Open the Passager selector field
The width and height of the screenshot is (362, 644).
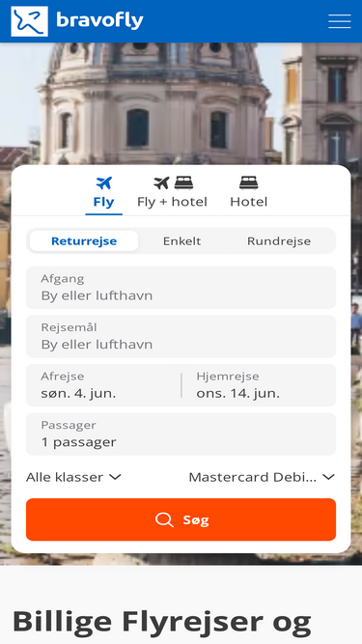[x=181, y=434]
